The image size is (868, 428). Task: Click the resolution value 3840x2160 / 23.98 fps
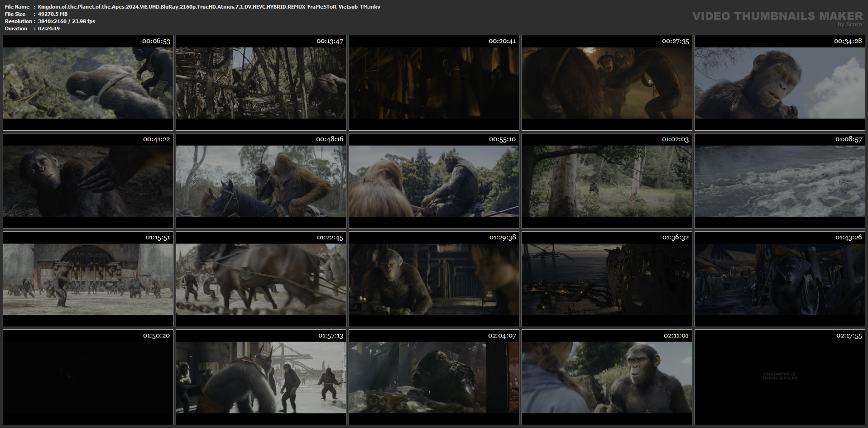[x=67, y=21]
